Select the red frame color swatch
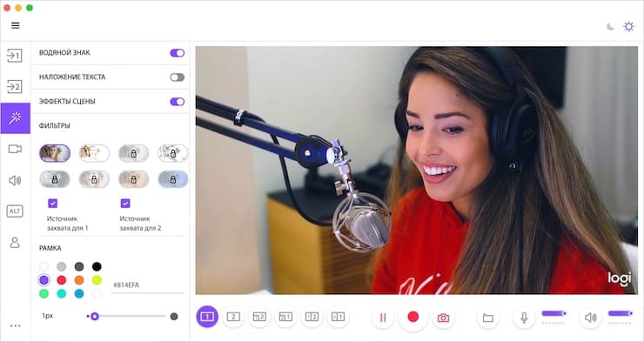The image size is (644, 342). pos(62,280)
